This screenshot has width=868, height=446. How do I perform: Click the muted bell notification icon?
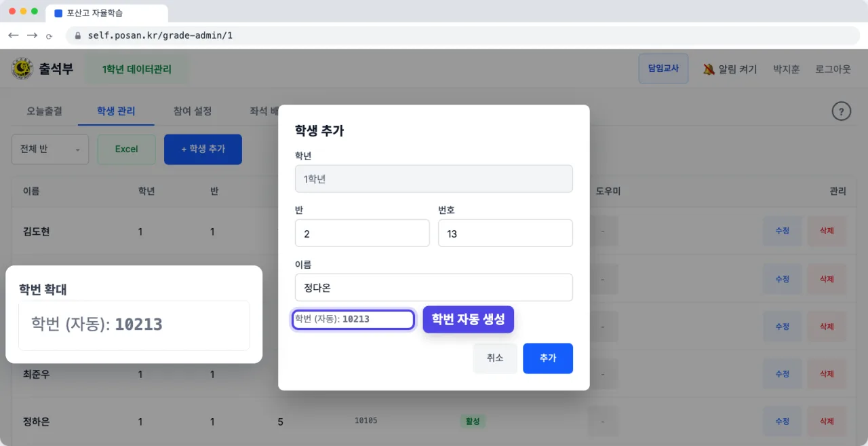tap(709, 69)
